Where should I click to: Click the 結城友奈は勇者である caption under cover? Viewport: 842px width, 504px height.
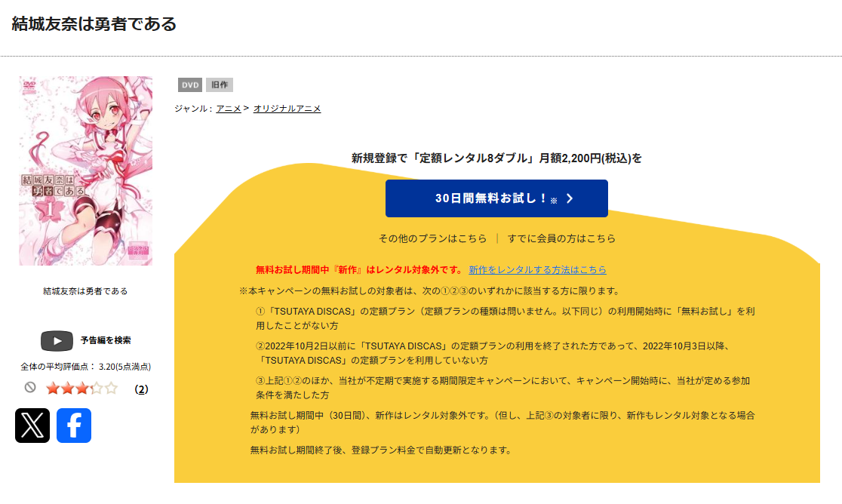[85, 291]
